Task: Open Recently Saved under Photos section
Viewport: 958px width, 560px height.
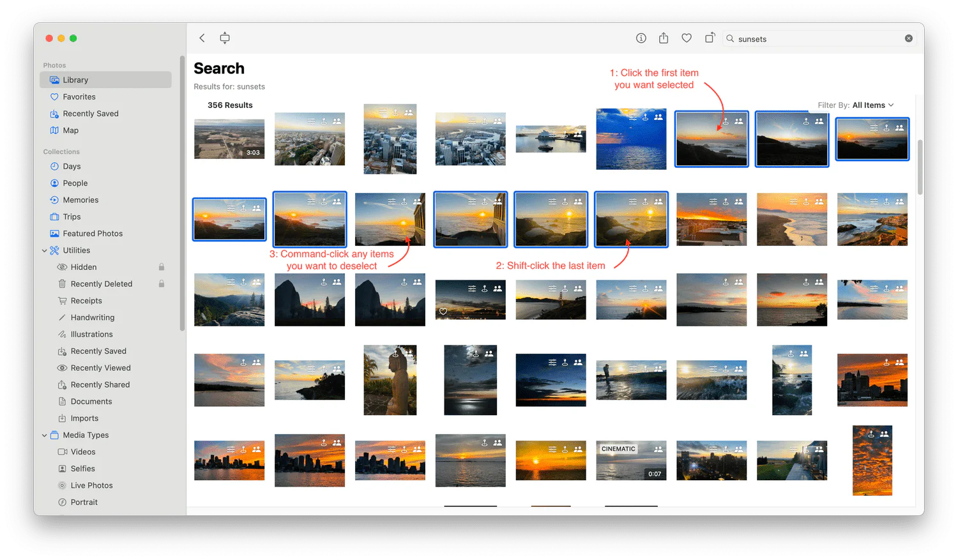Action: 105,114
